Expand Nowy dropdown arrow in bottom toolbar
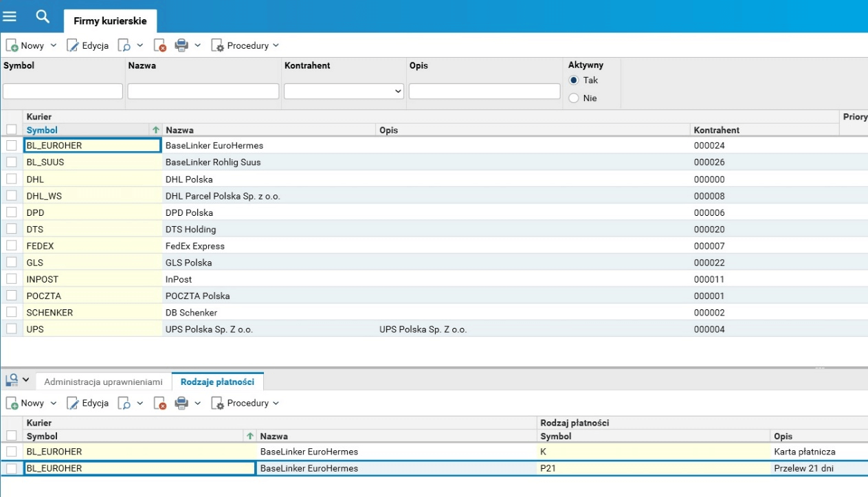The width and height of the screenshot is (868, 497). click(x=54, y=403)
